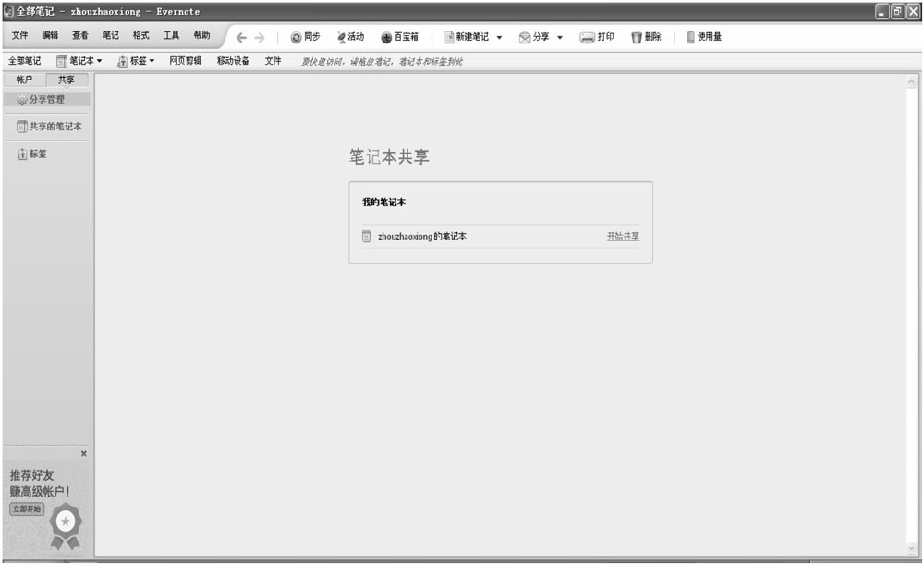The width and height of the screenshot is (924, 565).
Task: Minimize the Evernote window
Action: [882, 12]
